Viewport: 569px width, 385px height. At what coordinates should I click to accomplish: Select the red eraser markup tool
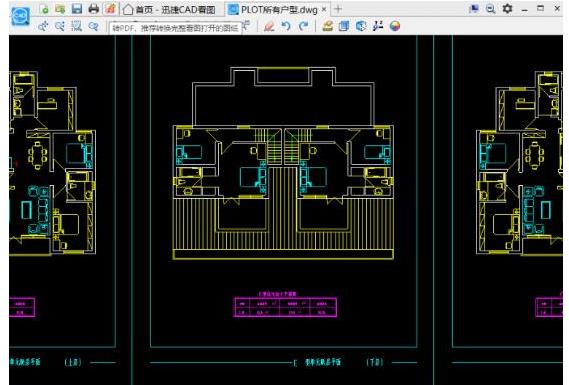pos(269,26)
